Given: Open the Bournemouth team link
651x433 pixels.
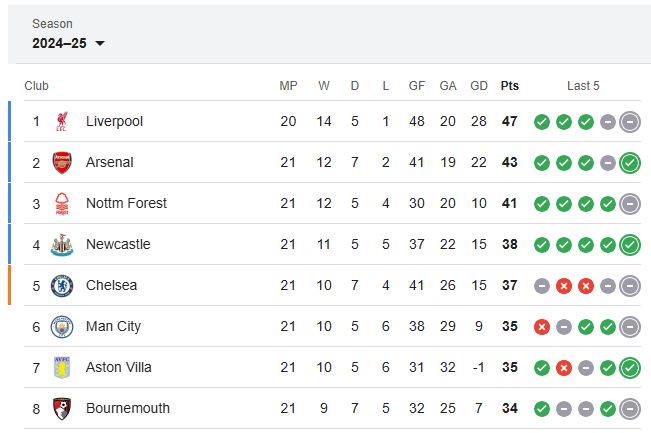Looking at the screenshot, I should [127, 409].
